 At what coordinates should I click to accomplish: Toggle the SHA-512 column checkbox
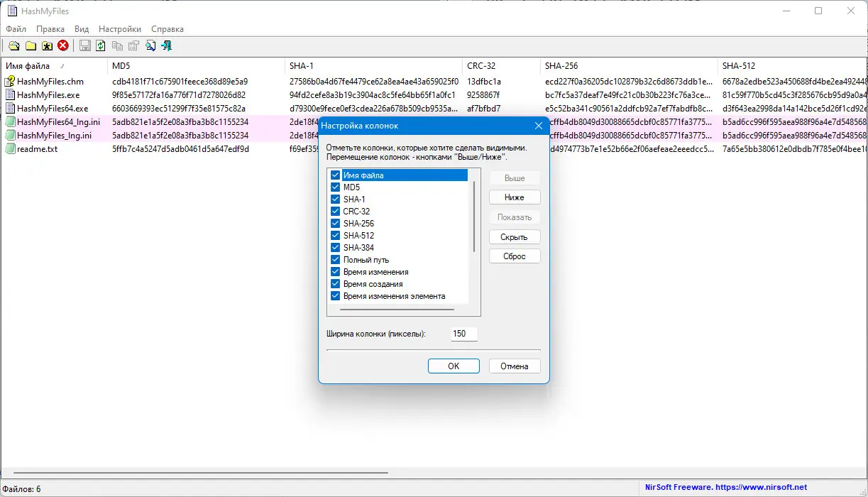(x=335, y=236)
